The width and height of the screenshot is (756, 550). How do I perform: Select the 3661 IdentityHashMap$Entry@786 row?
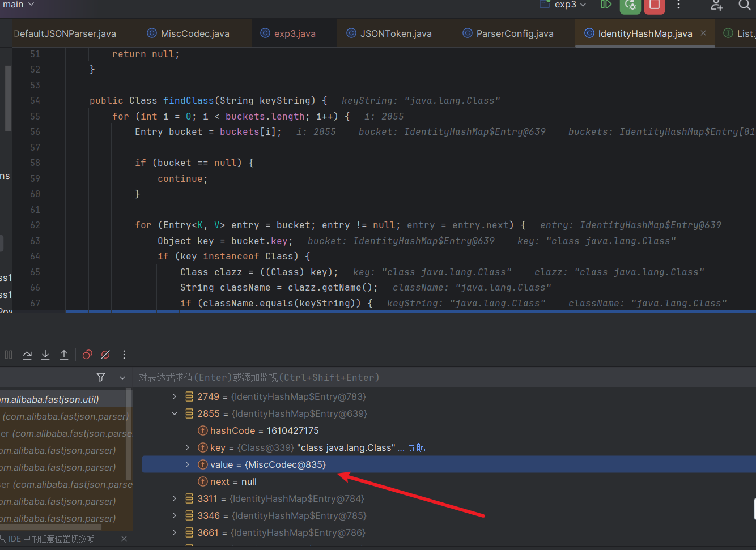pyautogui.click(x=449, y=532)
